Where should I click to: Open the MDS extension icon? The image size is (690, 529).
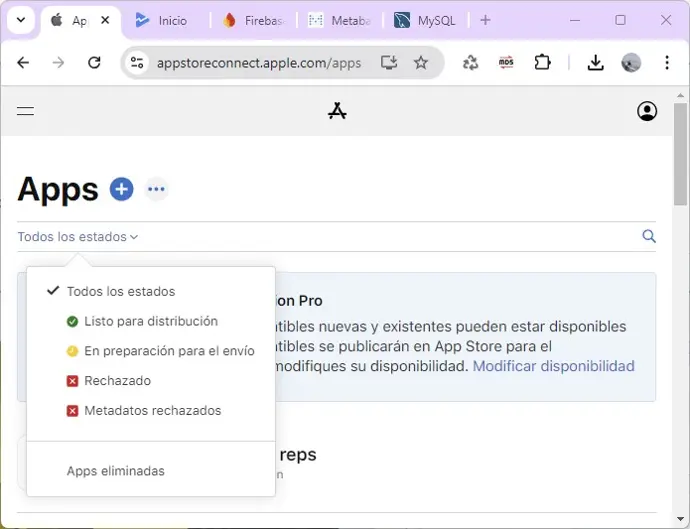click(506, 63)
